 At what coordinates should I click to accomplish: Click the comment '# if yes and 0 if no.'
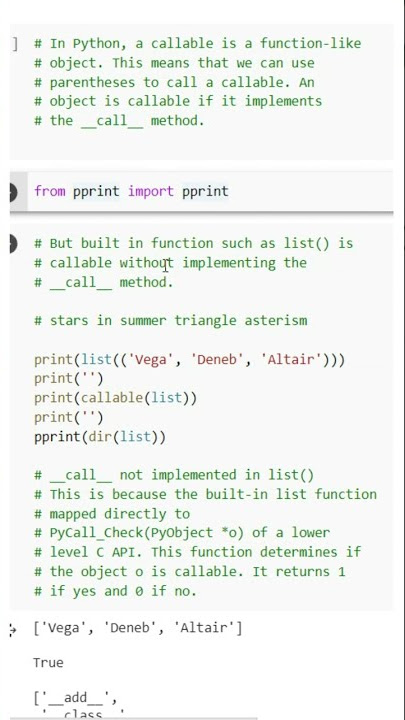coord(115,591)
